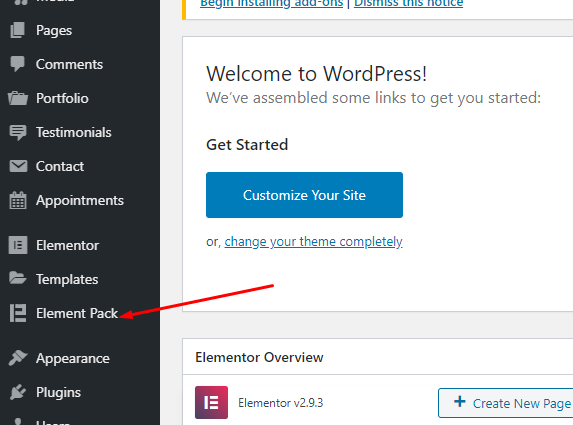The width and height of the screenshot is (573, 425).
Task: Click the Portfolio folder icon
Action: coord(18,98)
